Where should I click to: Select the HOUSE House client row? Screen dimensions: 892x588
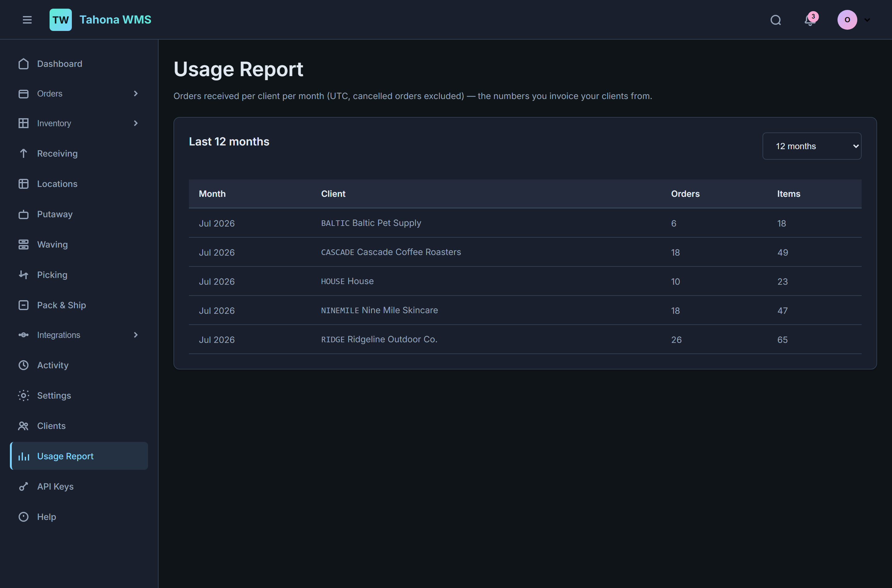coord(525,282)
